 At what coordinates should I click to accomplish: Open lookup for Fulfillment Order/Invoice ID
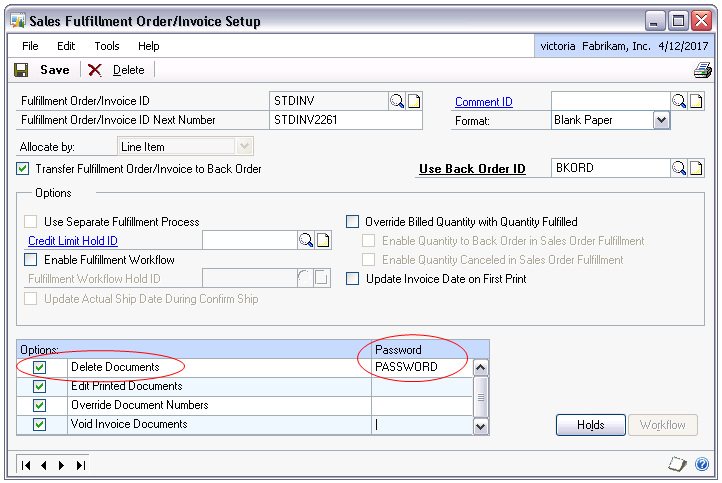point(397,101)
